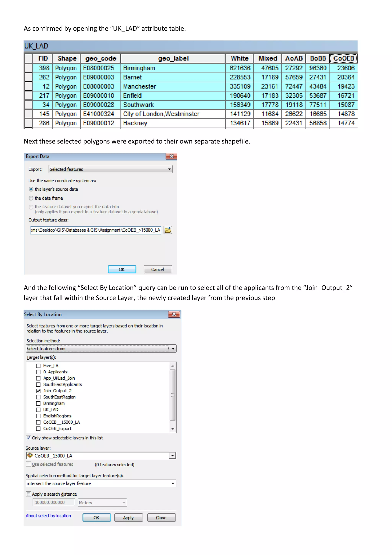Click the CoOEB value 23606
392x555 pixels.
pos(343,68)
